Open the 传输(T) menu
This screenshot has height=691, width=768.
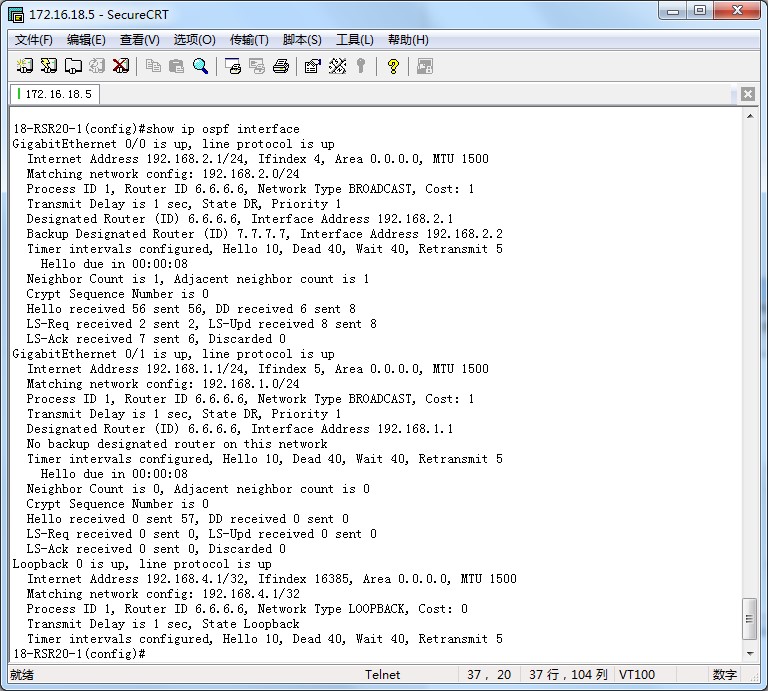249,40
